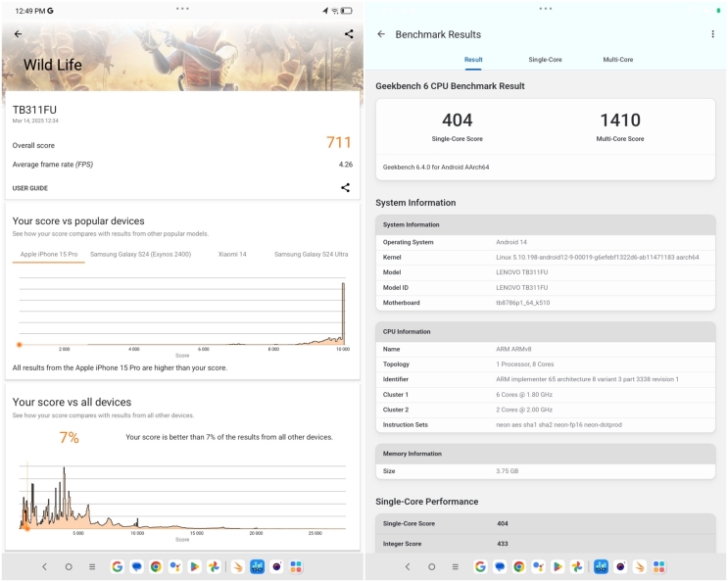The height and width of the screenshot is (582, 728).
Task: Go back from Benchmark Results screen
Action: coord(381,34)
